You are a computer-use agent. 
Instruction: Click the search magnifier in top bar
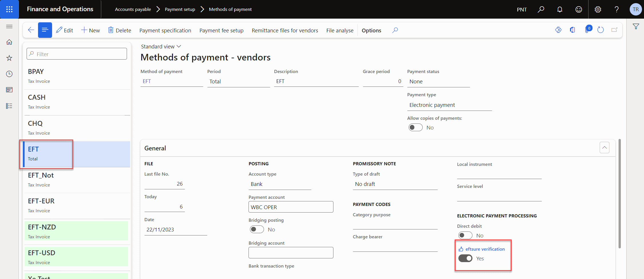pyautogui.click(x=541, y=9)
